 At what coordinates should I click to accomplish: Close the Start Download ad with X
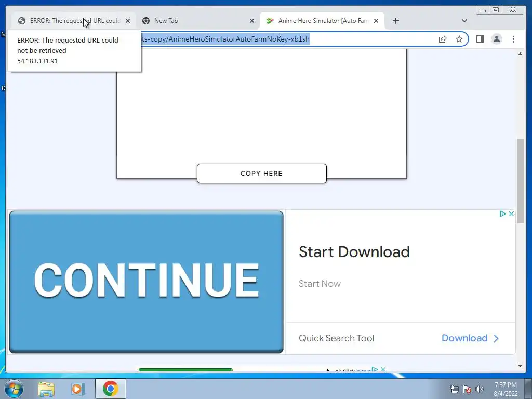[511, 214]
